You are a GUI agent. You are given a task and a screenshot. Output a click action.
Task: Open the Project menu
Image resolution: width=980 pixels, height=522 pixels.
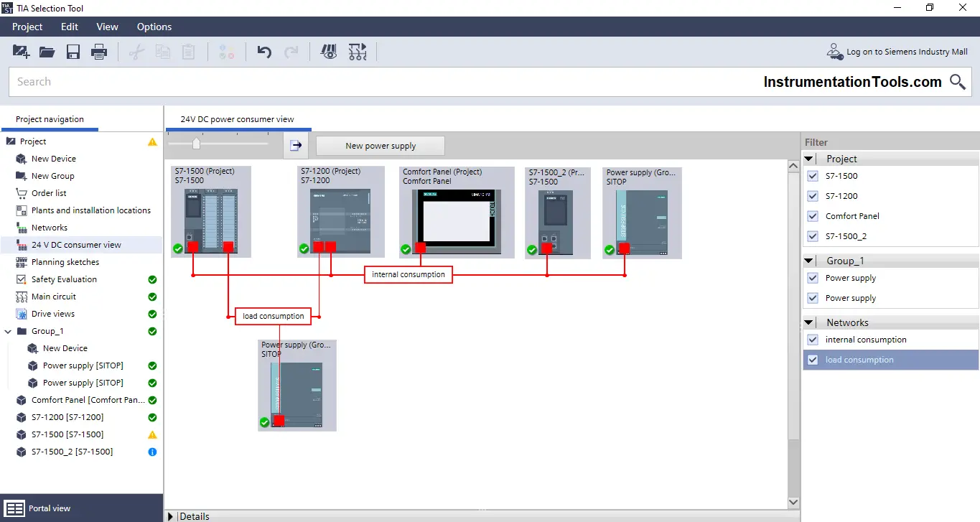pyautogui.click(x=27, y=27)
